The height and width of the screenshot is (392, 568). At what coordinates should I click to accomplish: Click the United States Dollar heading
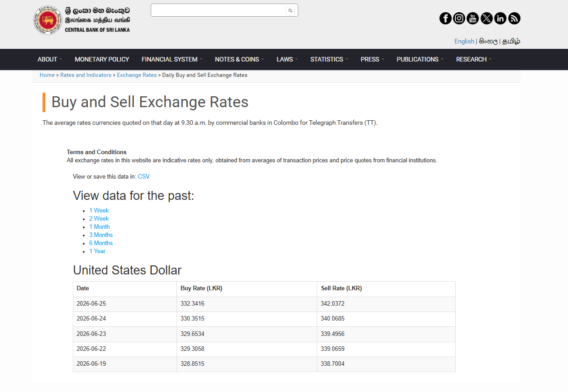(127, 270)
